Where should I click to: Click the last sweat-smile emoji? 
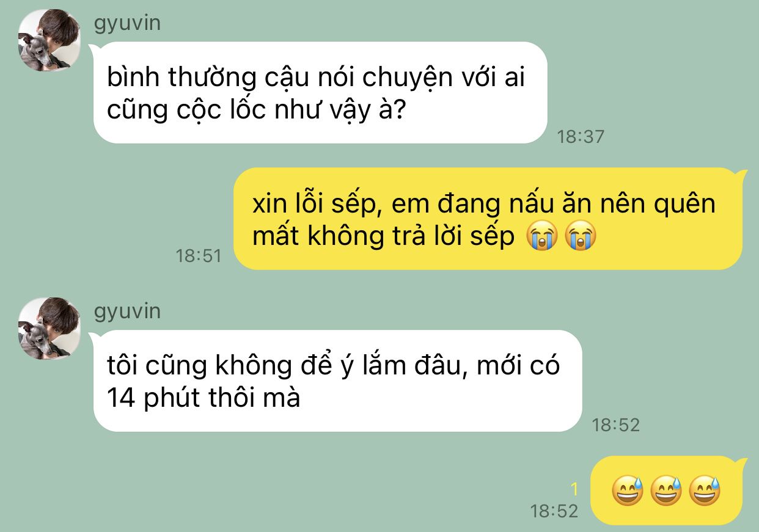pos(705,491)
